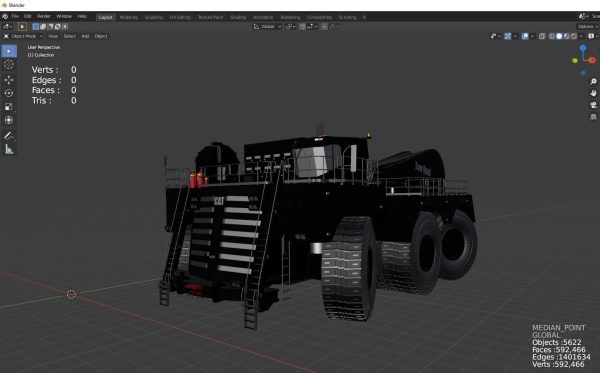The height and width of the screenshot is (373, 600).
Task: Click the red X axis gizmo ball
Action: pos(592,60)
